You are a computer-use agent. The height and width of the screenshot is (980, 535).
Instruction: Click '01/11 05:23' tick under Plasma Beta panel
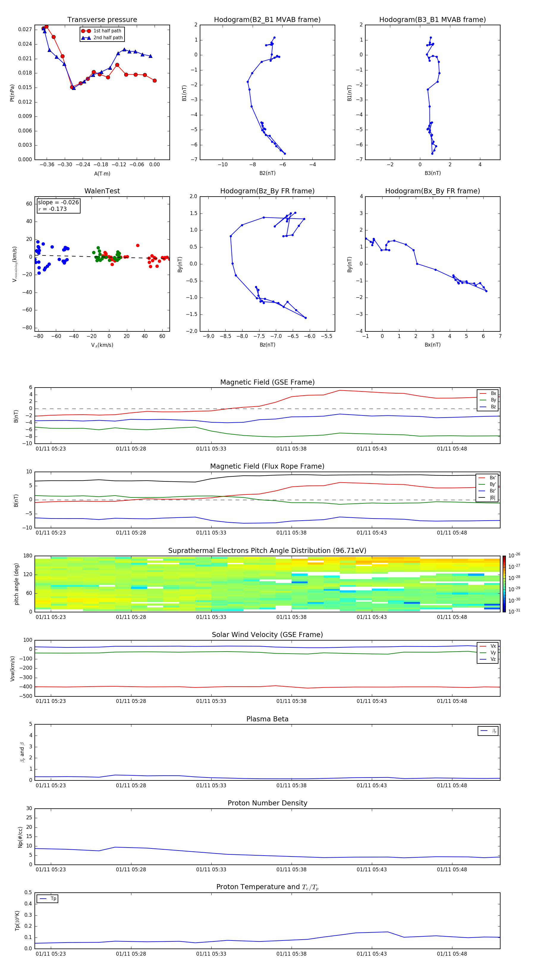(x=51, y=785)
